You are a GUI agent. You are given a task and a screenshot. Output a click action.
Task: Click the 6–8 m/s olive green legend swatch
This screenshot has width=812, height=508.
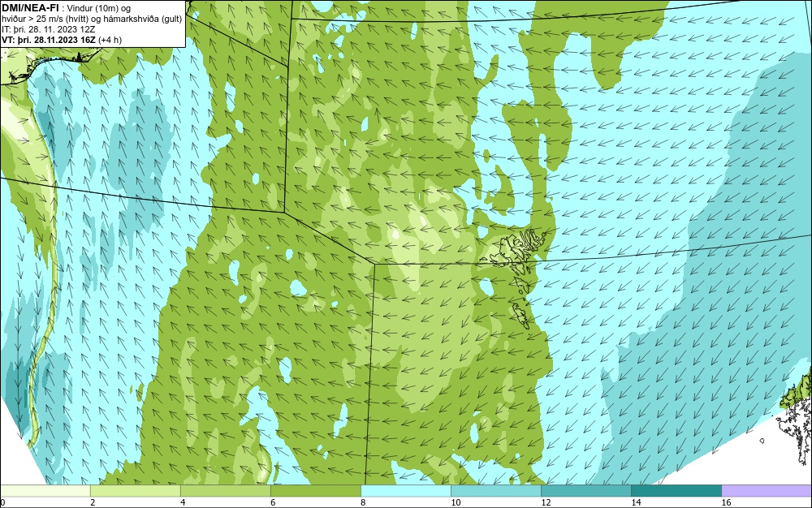[x=315, y=491]
